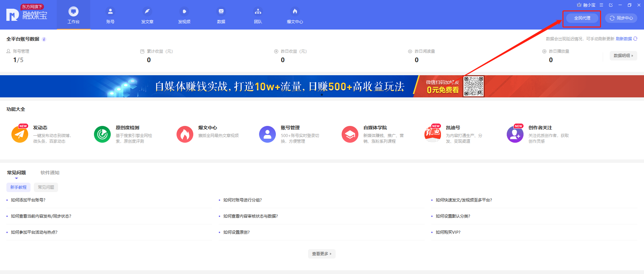Open the 工作台 workbench icon
This screenshot has width=644, height=274.
pyautogui.click(x=73, y=12)
